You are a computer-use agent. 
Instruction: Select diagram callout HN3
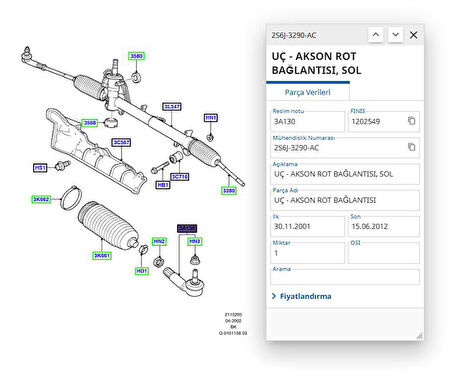[x=195, y=241]
